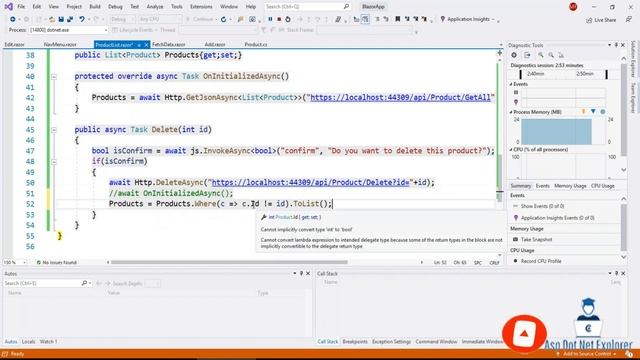Save the current file icon
The image size is (640, 360).
coord(61,19)
